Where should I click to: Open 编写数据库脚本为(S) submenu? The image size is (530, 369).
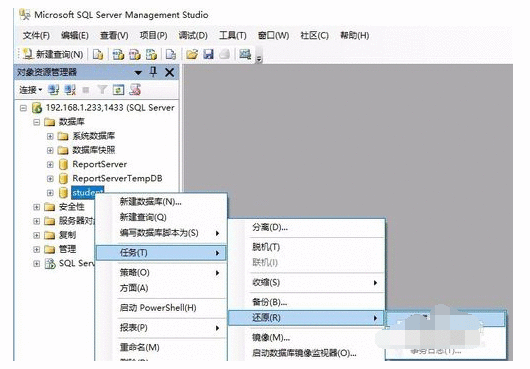point(161,233)
